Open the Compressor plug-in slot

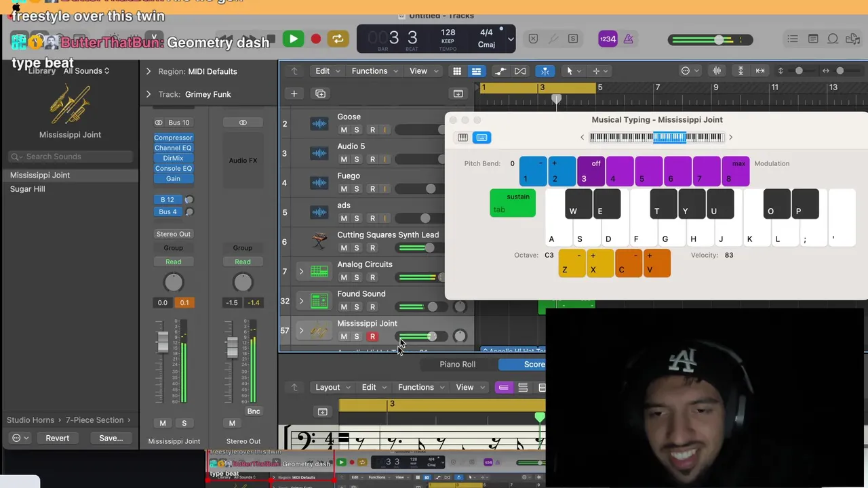[x=173, y=138]
